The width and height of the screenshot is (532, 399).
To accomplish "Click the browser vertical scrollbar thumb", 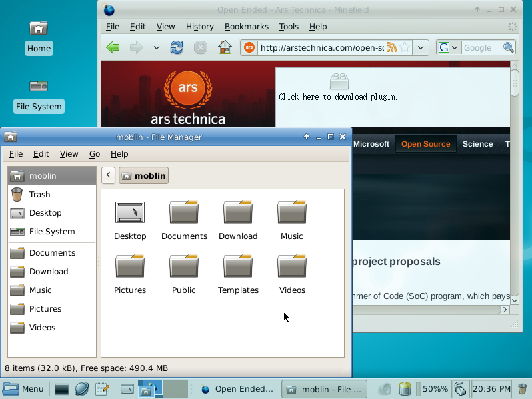I will point(515,83).
